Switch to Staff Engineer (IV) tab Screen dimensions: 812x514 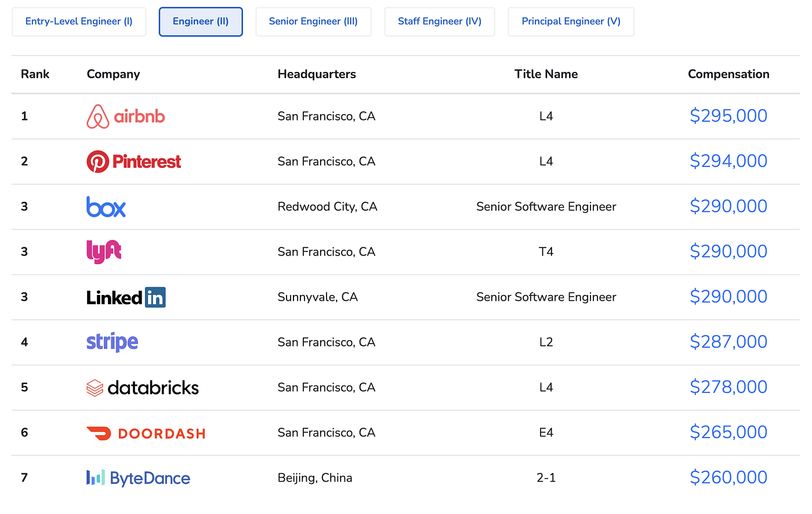pos(440,22)
